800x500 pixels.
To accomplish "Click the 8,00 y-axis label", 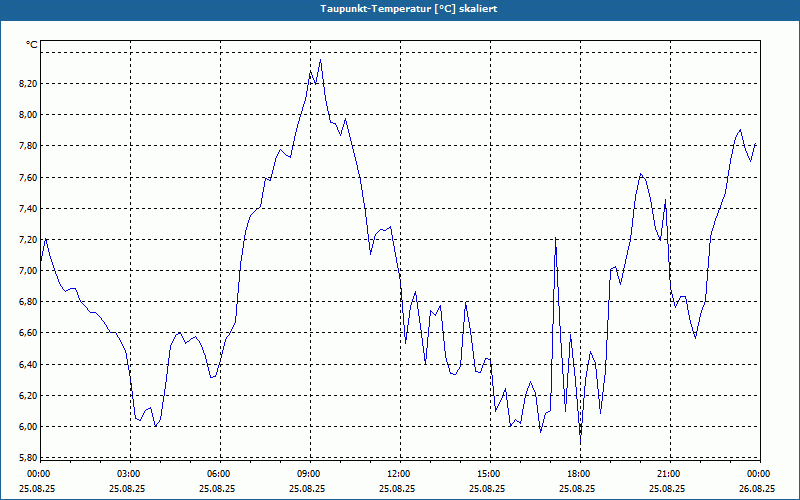I will 28,115.
